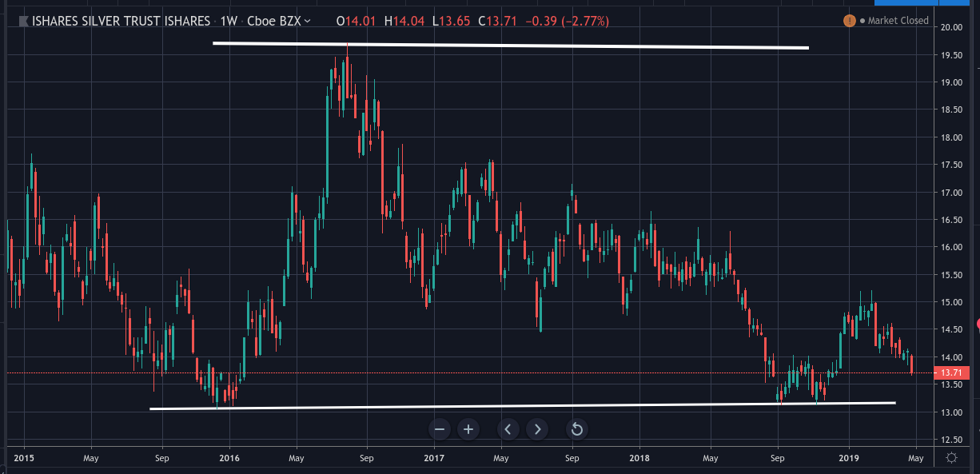Select the upper white resistance trend line
The width and height of the screenshot is (980, 474).
coord(512,46)
